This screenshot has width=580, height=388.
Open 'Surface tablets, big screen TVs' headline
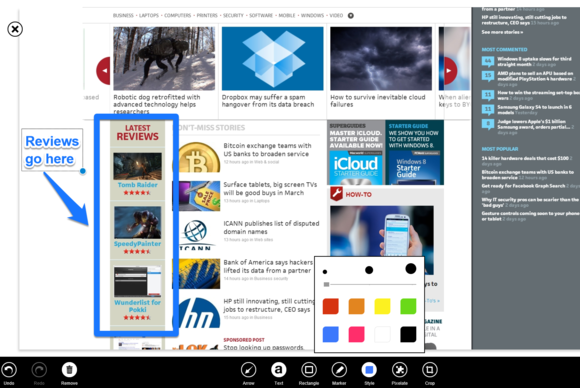[270, 189]
